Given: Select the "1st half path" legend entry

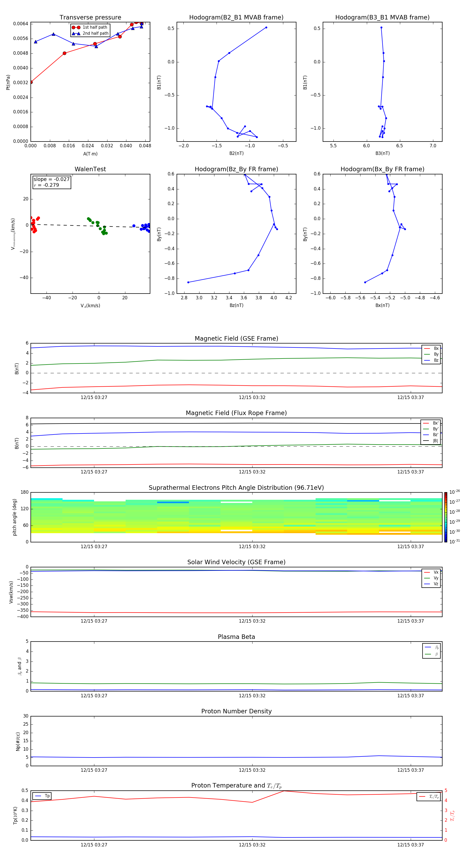Looking at the screenshot, I should click(90, 27).
